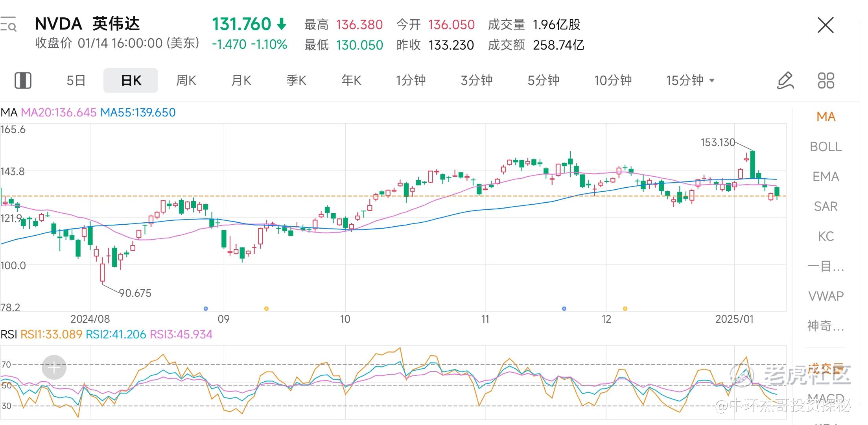Enable the BOLL indicator

coord(826,147)
